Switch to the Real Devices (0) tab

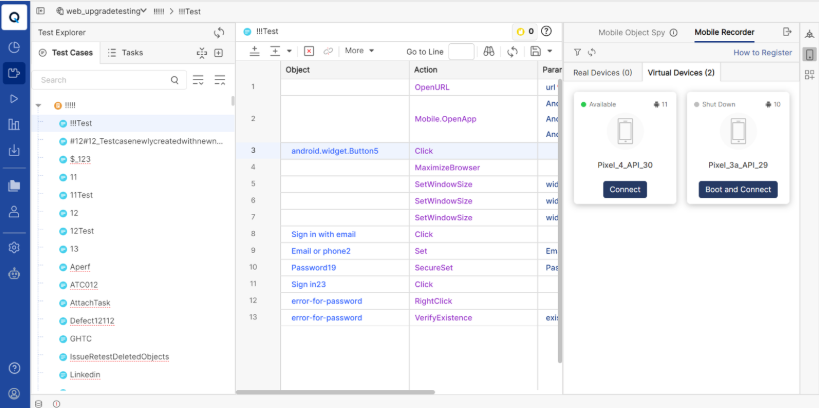[x=602, y=73]
